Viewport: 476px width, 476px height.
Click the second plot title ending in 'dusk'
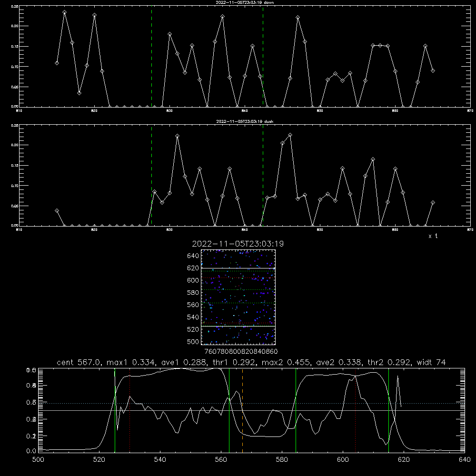[245, 121]
